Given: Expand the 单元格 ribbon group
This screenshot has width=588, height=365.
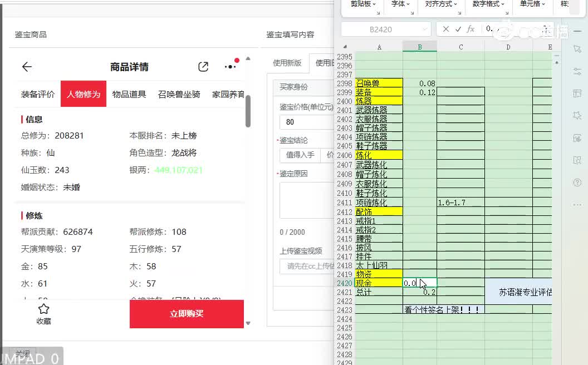Looking at the screenshot, I should [532, 4].
